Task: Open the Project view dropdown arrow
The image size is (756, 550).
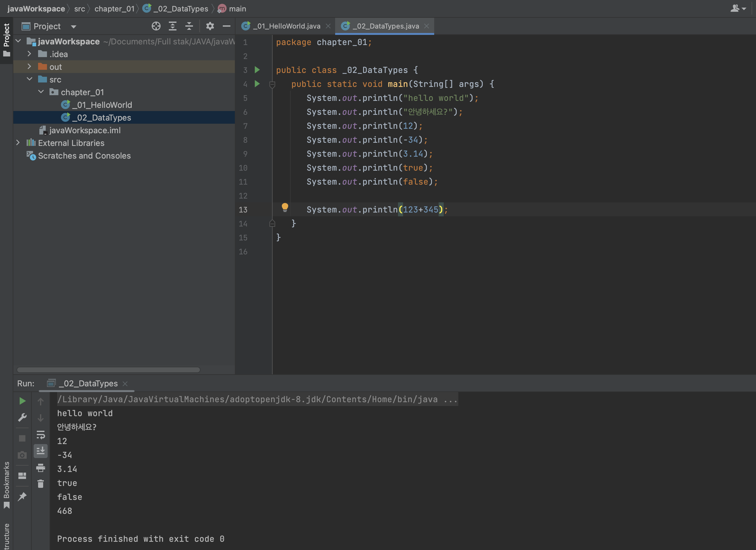Action: pyautogui.click(x=74, y=27)
